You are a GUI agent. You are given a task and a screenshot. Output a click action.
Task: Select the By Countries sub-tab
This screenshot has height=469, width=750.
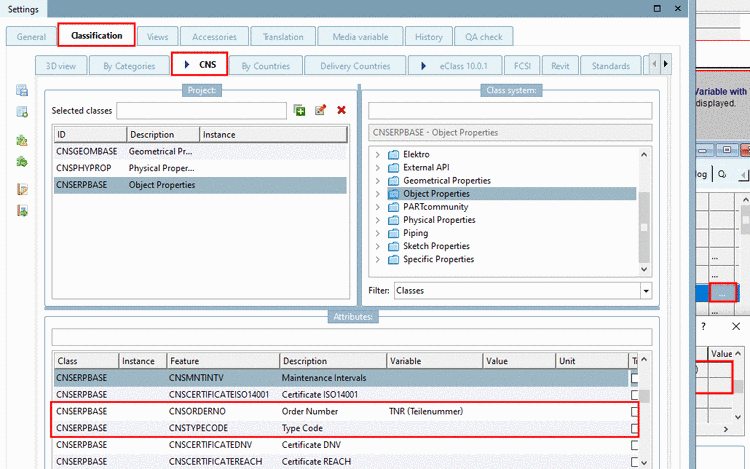(x=265, y=66)
